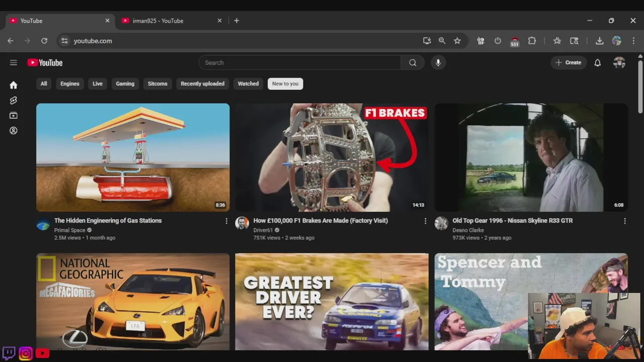The image size is (644, 362).
Task: Select the Recently uploaded chip
Action: [x=203, y=84]
